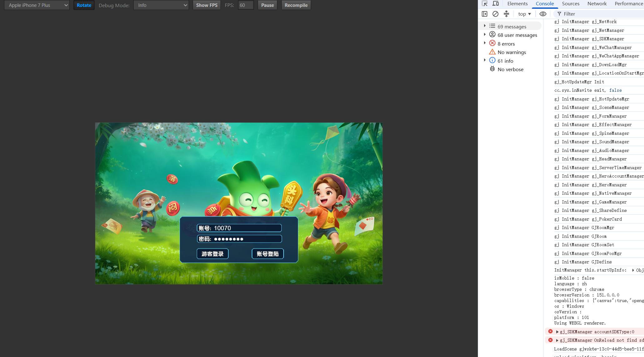This screenshot has width=644, height=357.
Task: Hide the console sidebar panel icon
Action: [484, 14]
